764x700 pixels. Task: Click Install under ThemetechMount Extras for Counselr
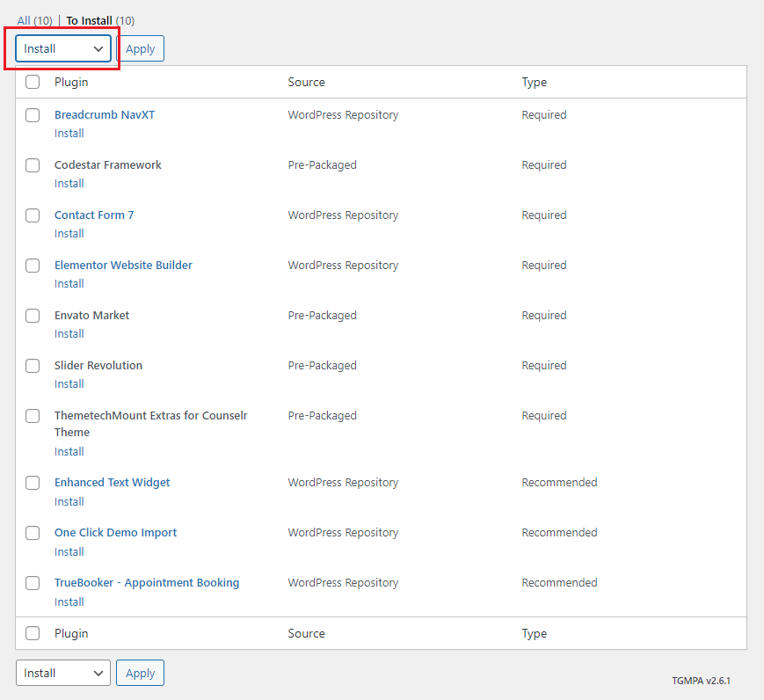pos(69,452)
